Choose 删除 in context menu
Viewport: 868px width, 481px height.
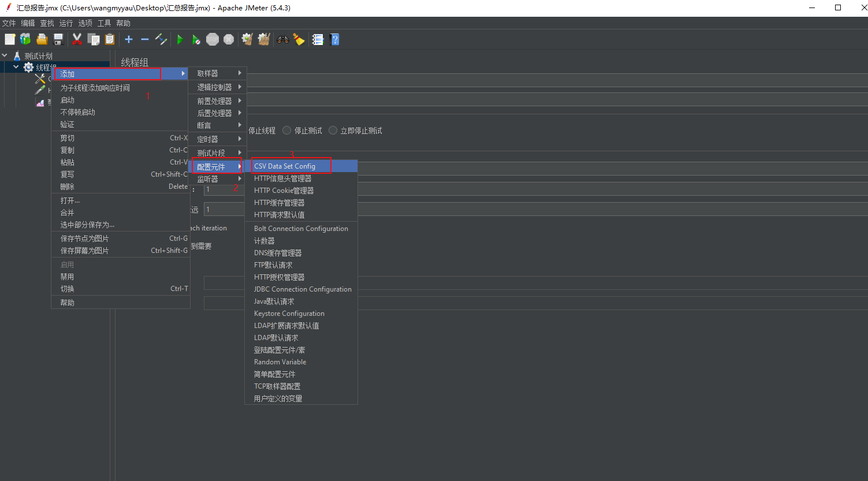121,187
